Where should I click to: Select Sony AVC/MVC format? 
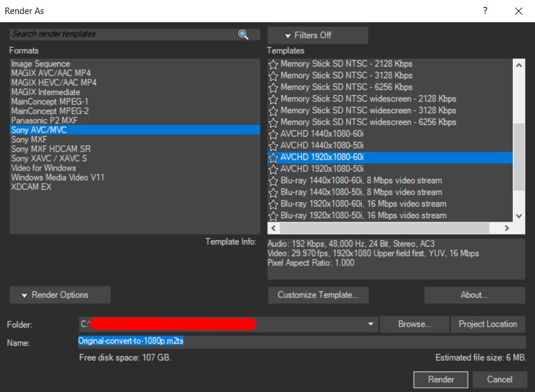(x=135, y=130)
